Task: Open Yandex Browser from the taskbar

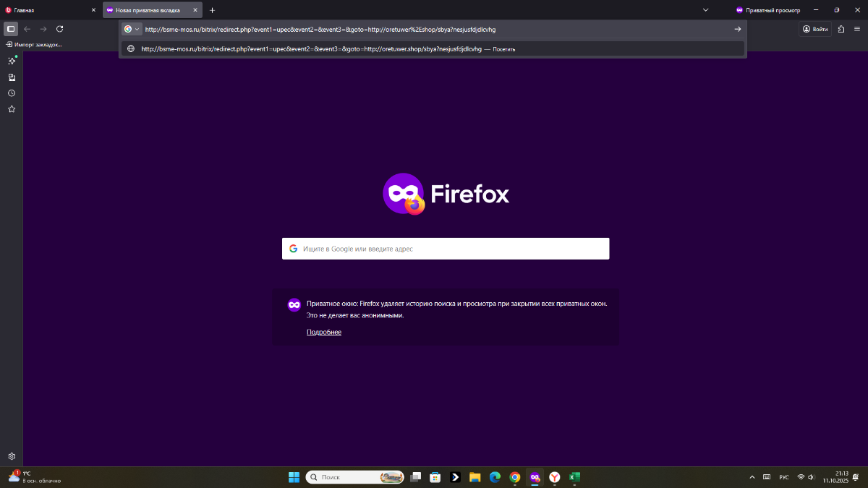Action: tap(554, 477)
